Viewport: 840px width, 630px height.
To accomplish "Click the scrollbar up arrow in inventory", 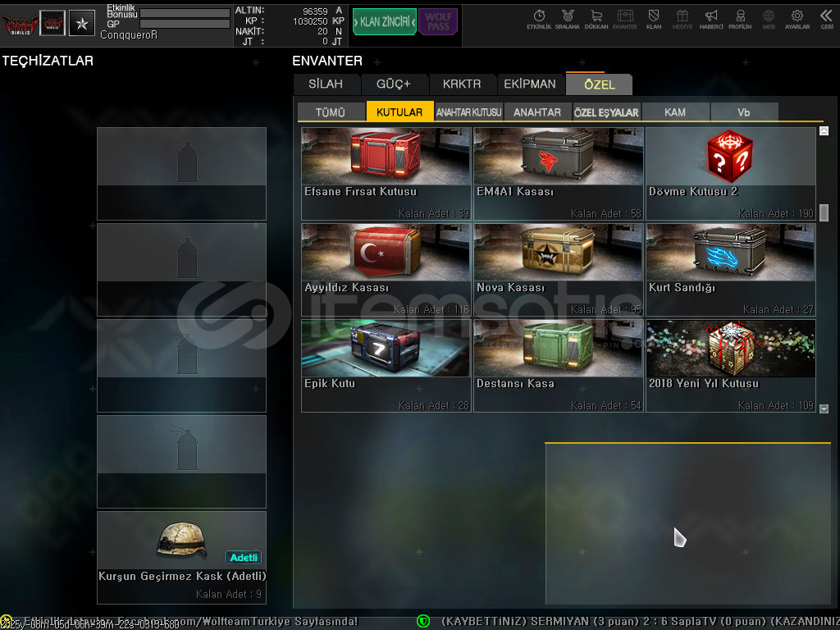I will [x=824, y=130].
